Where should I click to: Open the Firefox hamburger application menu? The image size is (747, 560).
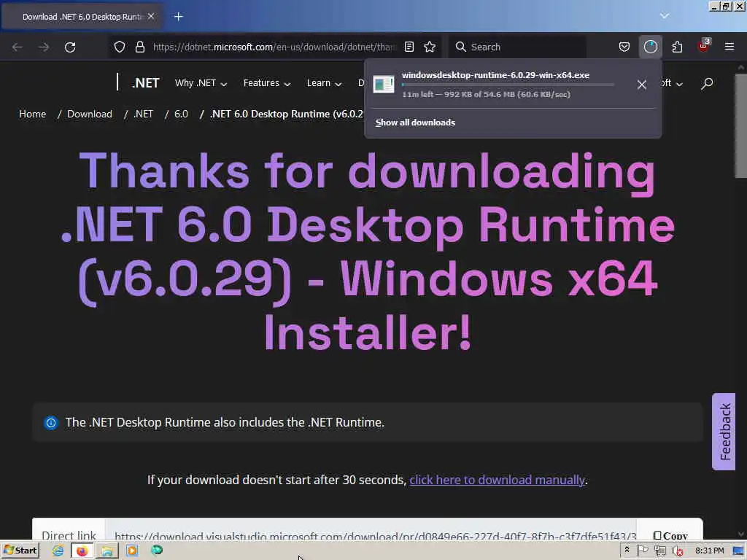(x=729, y=47)
